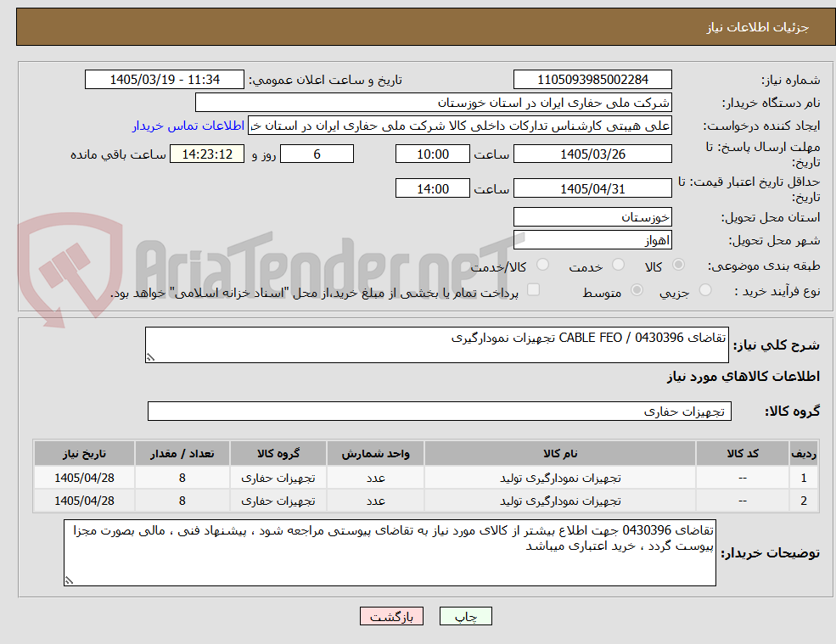This screenshot has width=836, height=644.
Task: Click the buyer notes textarea تقاضای 0430396
Action: [x=390, y=553]
